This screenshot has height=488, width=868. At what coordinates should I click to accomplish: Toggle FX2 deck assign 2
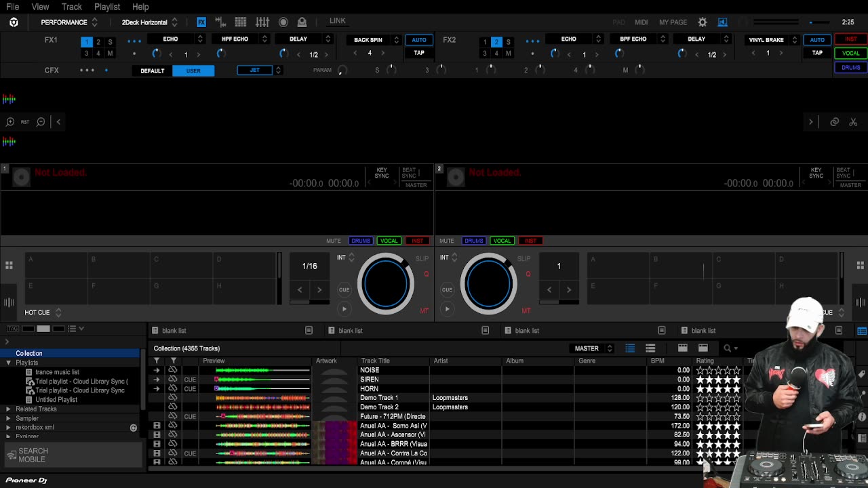point(496,42)
